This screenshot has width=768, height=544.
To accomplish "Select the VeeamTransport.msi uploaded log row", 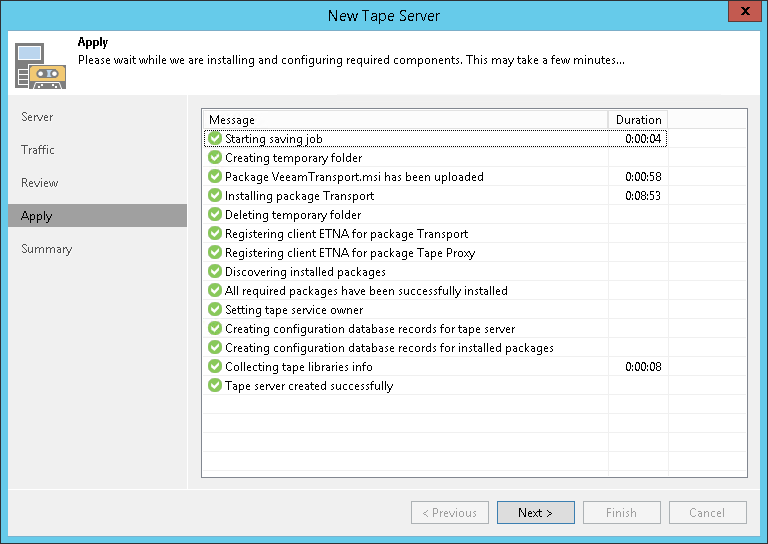I will (354, 177).
